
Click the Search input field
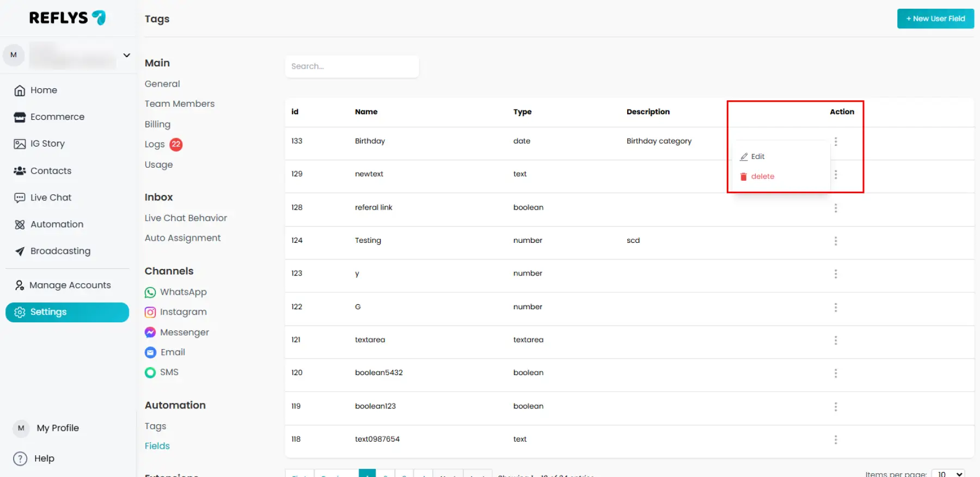352,66
